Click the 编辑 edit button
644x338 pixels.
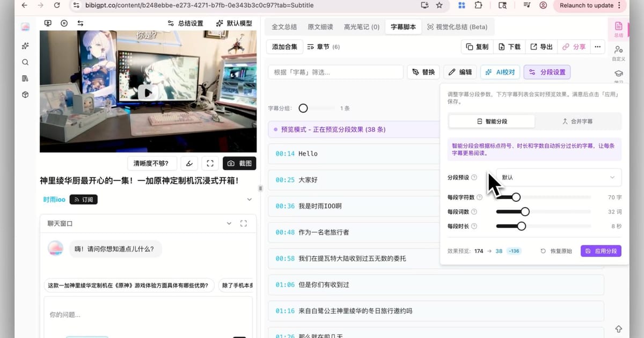pos(460,72)
